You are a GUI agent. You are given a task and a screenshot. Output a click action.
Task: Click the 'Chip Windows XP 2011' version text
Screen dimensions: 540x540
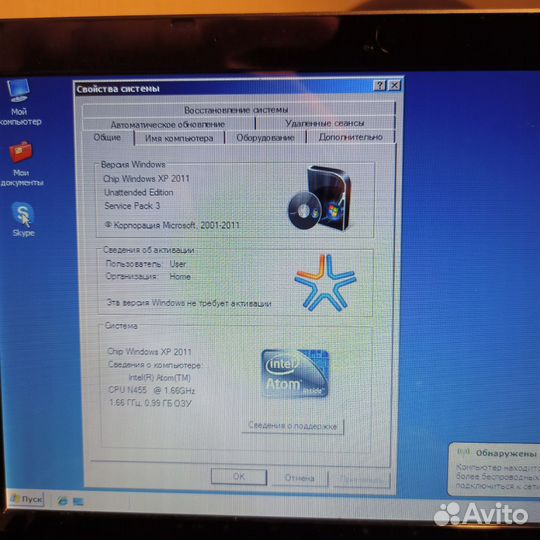point(146,178)
